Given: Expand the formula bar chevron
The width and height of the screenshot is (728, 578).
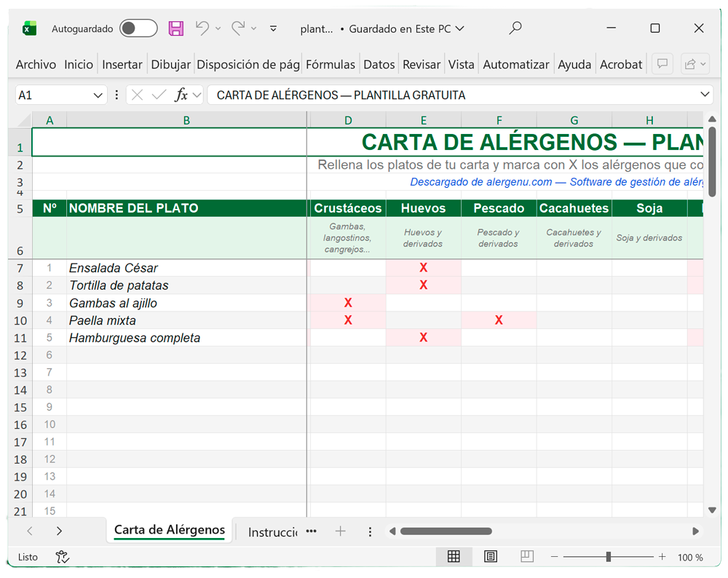Looking at the screenshot, I should (x=705, y=95).
